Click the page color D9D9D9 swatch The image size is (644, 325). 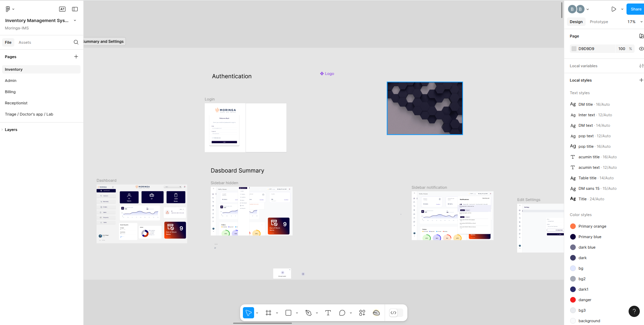(x=574, y=49)
